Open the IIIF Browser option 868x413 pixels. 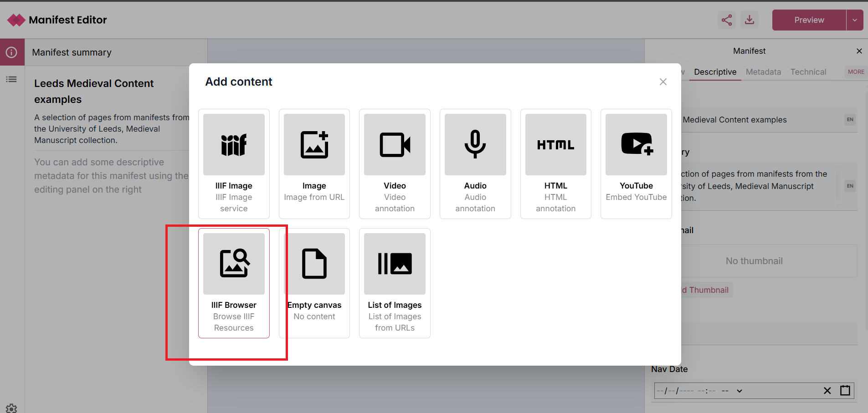click(x=234, y=283)
